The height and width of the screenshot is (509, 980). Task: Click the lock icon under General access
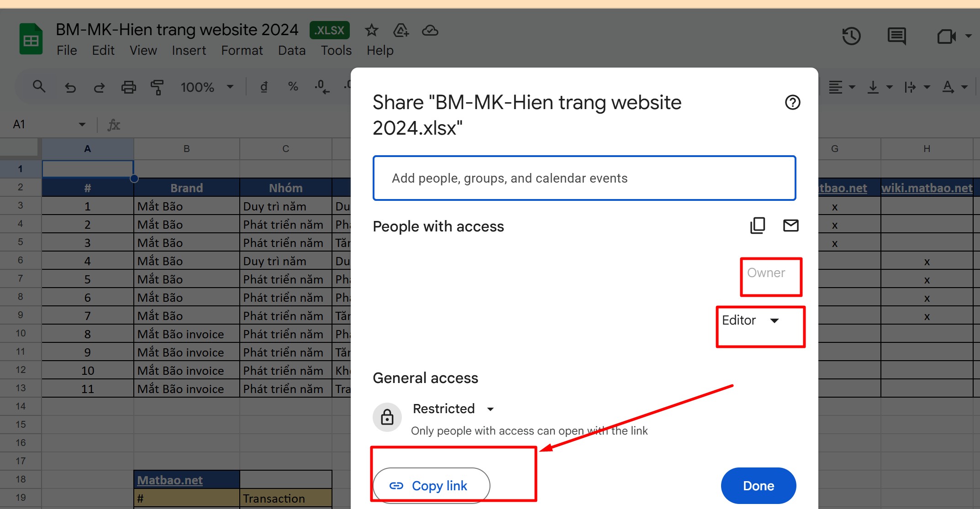(387, 417)
